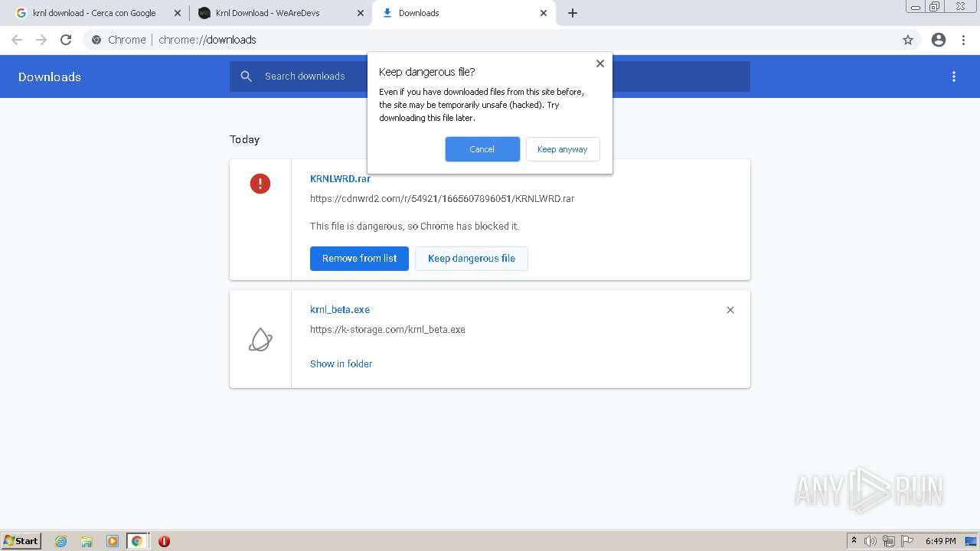Switch to krnl download Google tab
The width and height of the screenshot is (980, 551).
(94, 13)
